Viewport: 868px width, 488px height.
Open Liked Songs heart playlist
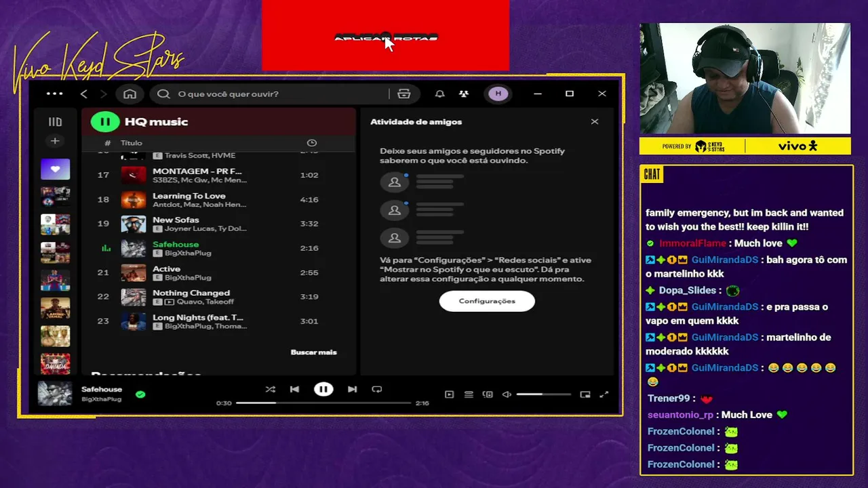(x=55, y=169)
